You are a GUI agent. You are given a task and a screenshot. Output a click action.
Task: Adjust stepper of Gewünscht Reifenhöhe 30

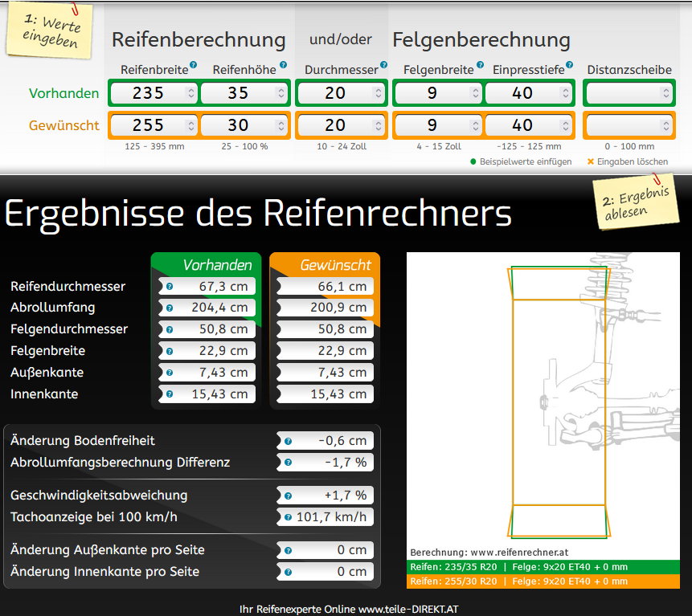(282, 126)
